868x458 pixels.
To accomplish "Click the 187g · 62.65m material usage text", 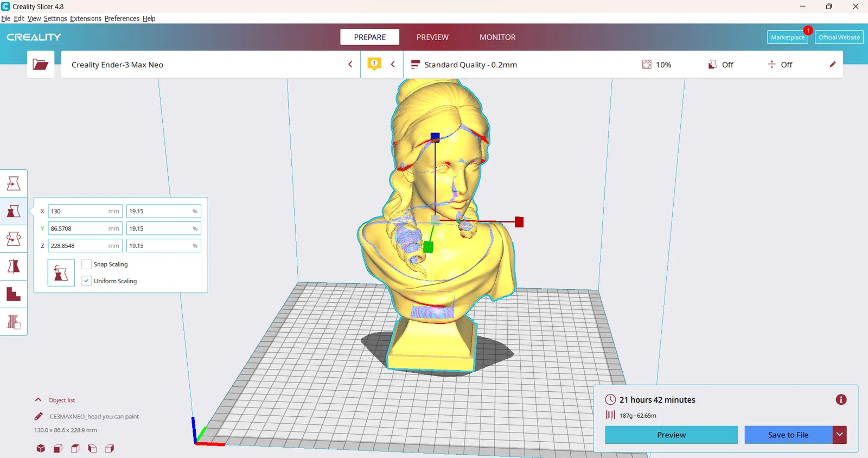I will pos(638,416).
